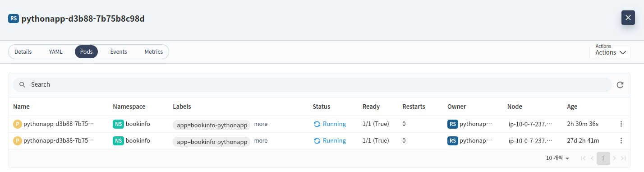Select page 1 in pagination
The image size is (644, 172).
pos(603,158)
